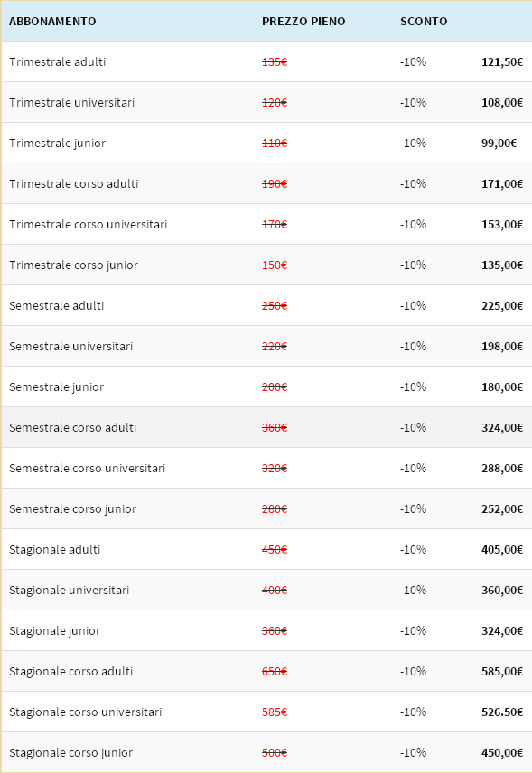
Task: Click the struck-through 220€ full price
Action: pos(275,347)
